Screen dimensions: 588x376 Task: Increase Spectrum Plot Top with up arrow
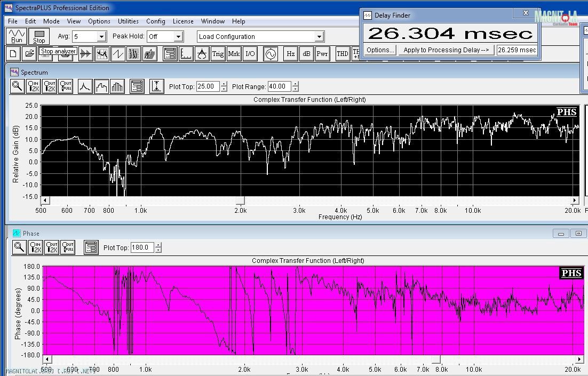224,84
